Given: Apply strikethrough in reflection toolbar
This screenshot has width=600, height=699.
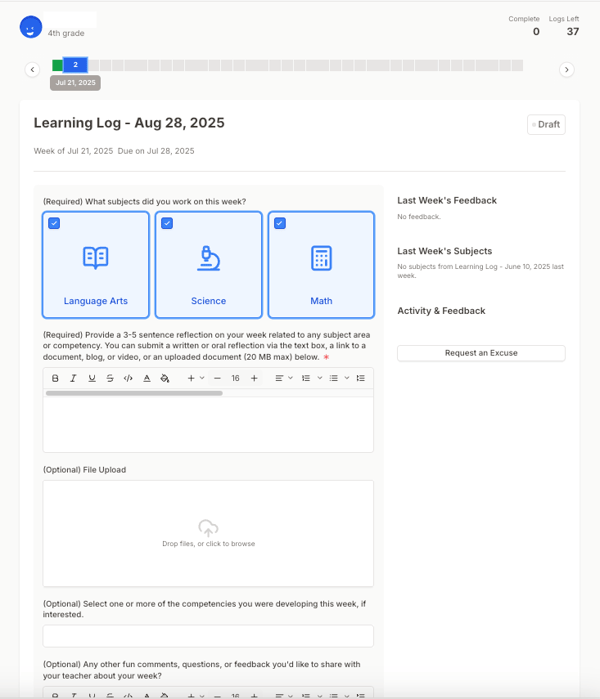Looking at the screenshot, I should coord(109,378).
